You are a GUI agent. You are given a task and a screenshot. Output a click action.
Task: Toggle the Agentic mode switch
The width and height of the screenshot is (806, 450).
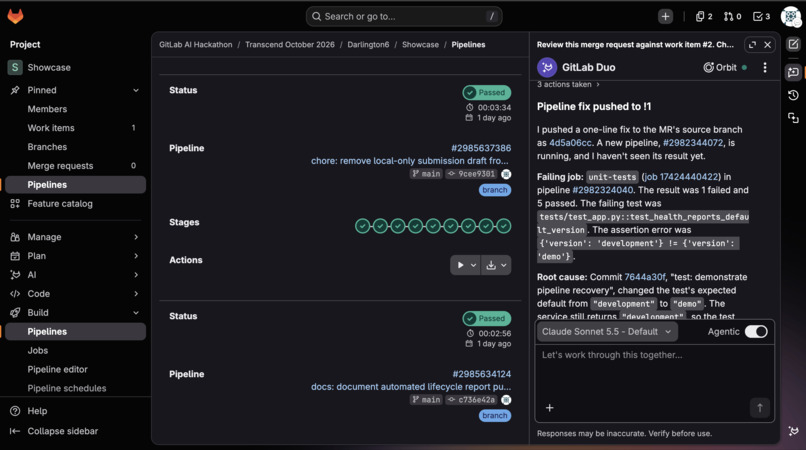pyautogui.click(x=756, y=332)
